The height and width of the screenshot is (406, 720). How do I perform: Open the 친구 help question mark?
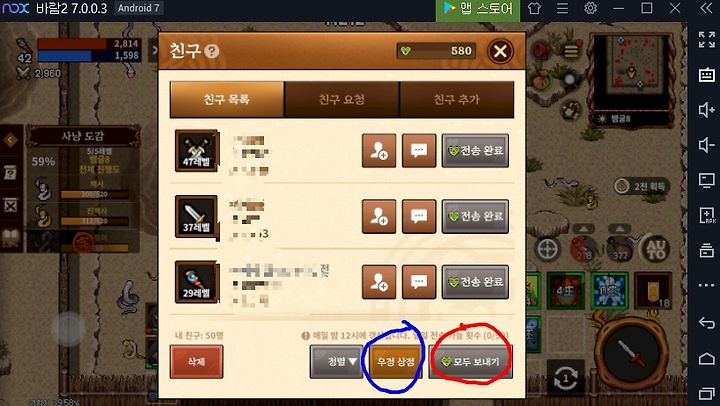[211, 51]
